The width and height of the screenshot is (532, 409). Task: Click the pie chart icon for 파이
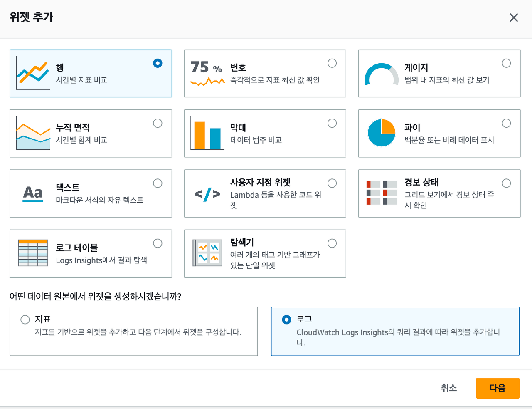[381, 133]
